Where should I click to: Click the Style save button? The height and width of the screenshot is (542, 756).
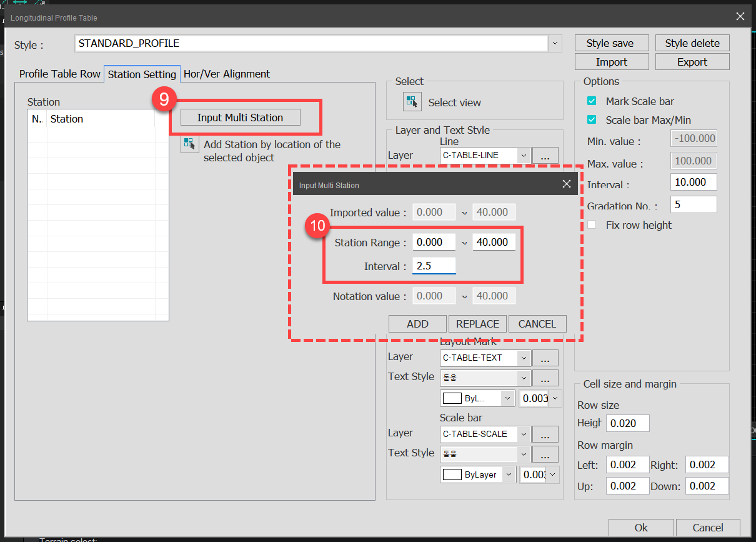pos(612,43)
